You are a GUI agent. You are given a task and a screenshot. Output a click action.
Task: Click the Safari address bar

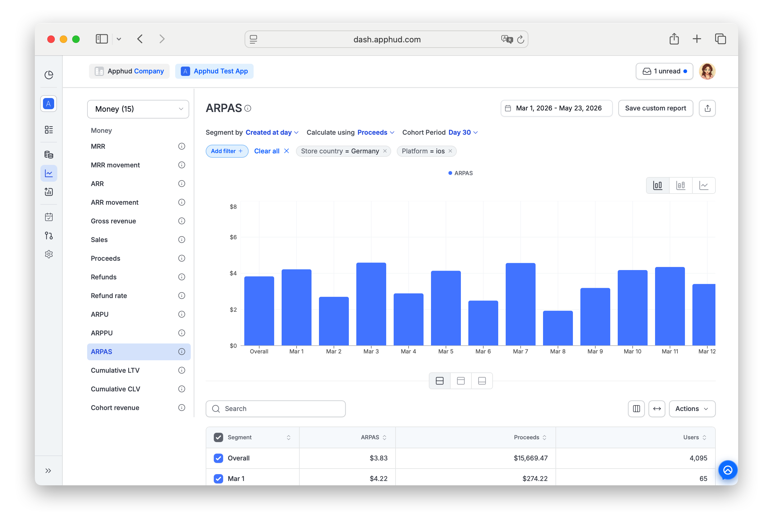pyautogui.click(x=386, y=39)
